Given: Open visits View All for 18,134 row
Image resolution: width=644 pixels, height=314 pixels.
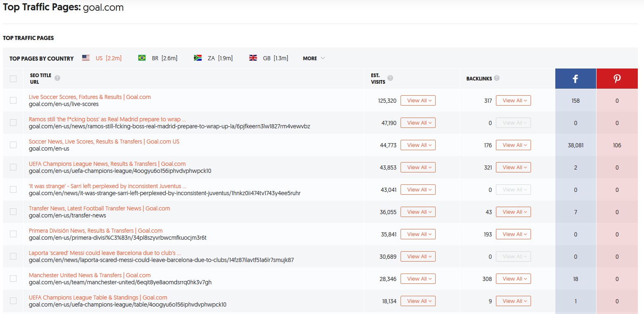Looking at the screenshot, I should tap(418, 301).
